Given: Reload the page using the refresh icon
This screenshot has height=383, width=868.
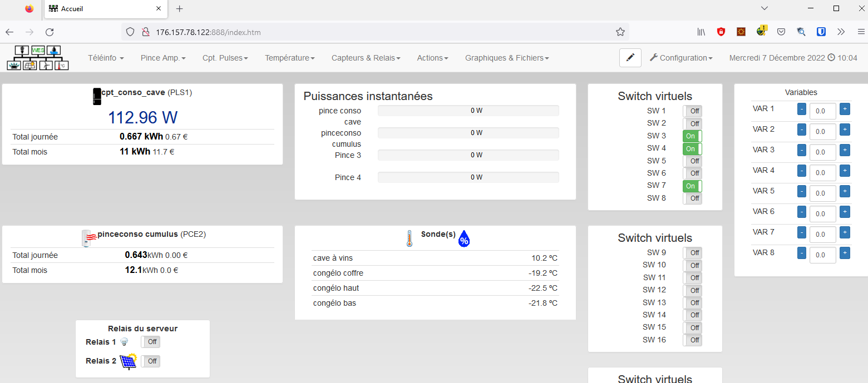Looking at the screenshot, I should (50, 32).
